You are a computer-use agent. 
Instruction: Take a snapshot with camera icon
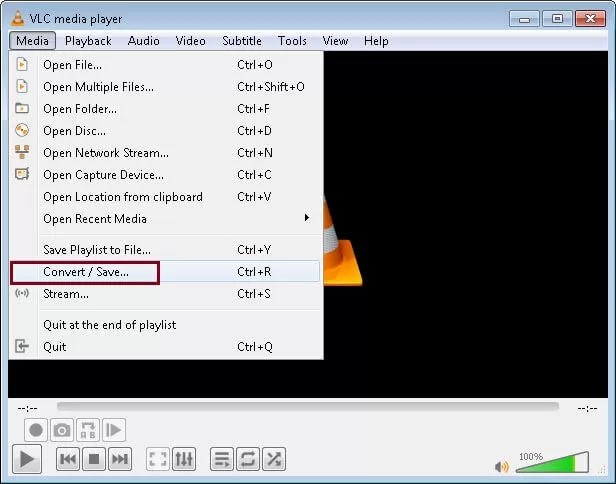(x=62, y=430)
